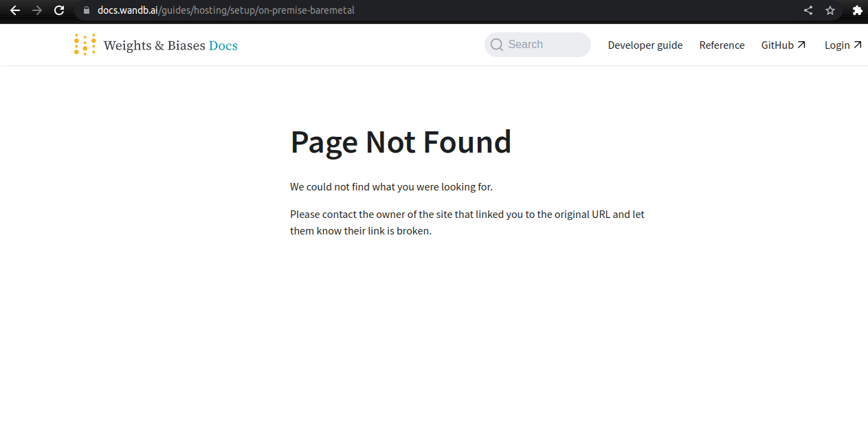Click the Docs text in the site header

coord(223,45)
